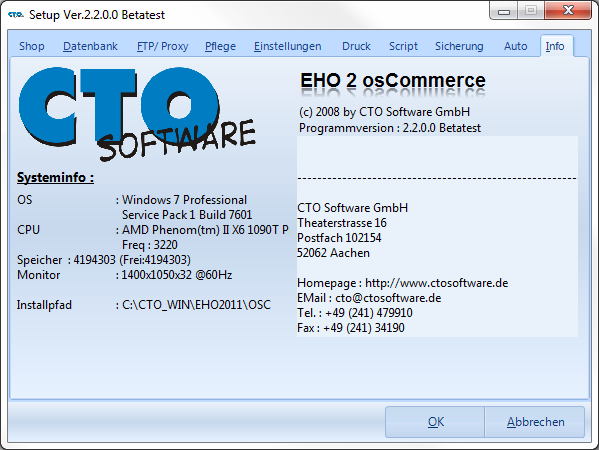Select the Sicherung tab
The width and height of the screenshot is (599, 450).
click(459, 46)
